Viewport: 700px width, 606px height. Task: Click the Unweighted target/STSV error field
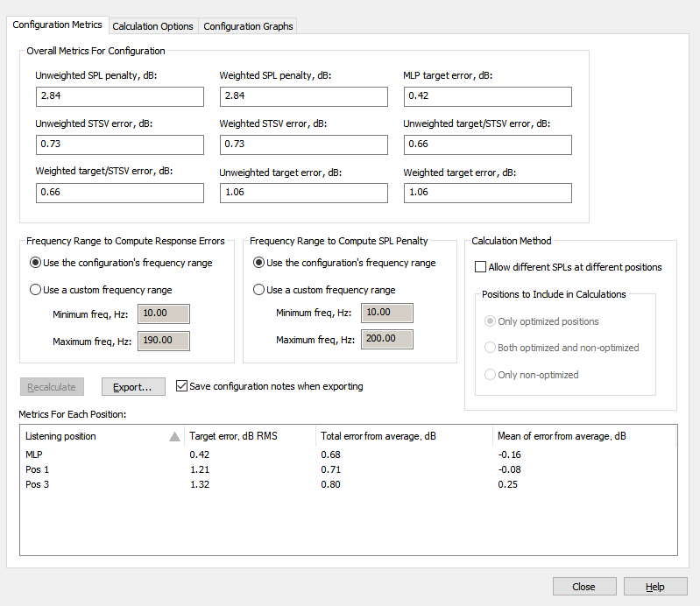487,144
